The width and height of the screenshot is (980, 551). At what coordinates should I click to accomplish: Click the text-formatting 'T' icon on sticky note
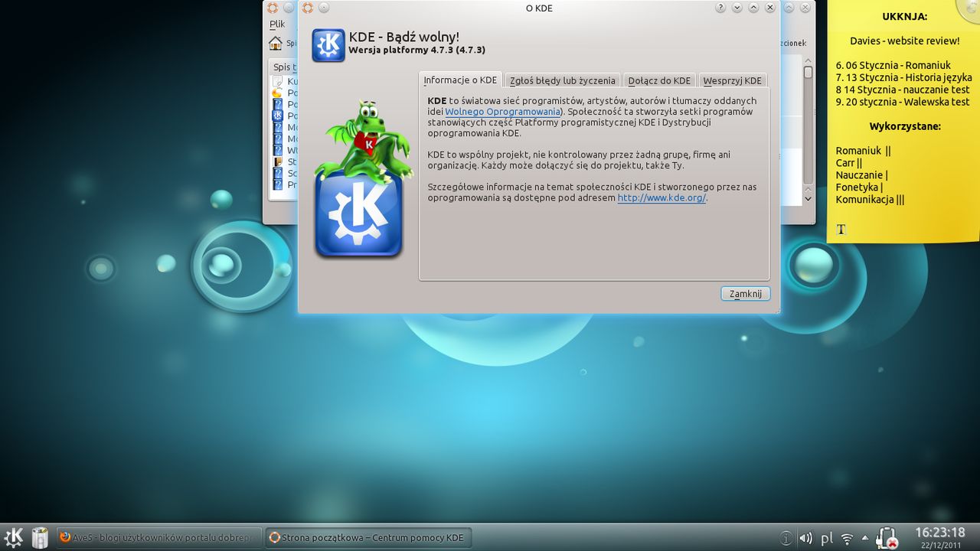841,230
